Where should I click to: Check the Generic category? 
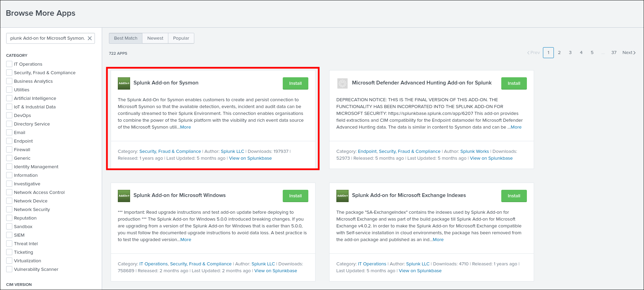click(x=9, y=158)
